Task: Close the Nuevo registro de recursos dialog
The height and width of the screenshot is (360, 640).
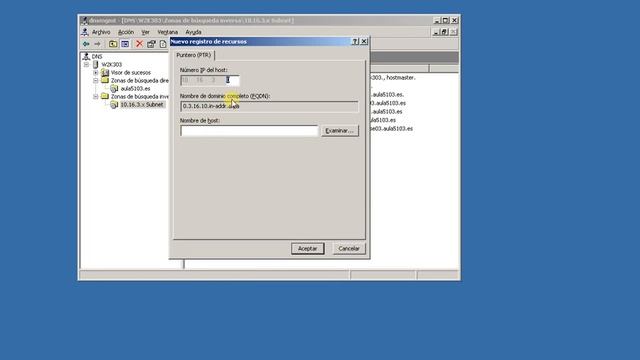Action: (x=364, y=42)
